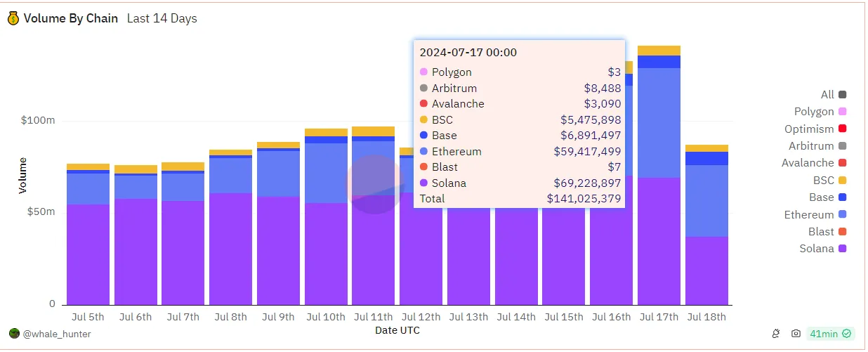Open the API plug icon
Screen dimensions: 868x352
pyautogui.click(x=777, y=334)
